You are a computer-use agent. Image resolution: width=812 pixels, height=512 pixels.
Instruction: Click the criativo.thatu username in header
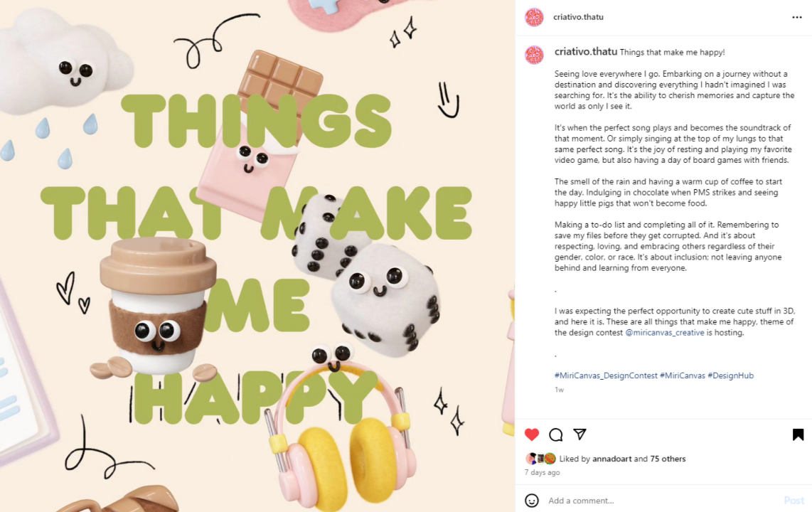pos(578,17)
